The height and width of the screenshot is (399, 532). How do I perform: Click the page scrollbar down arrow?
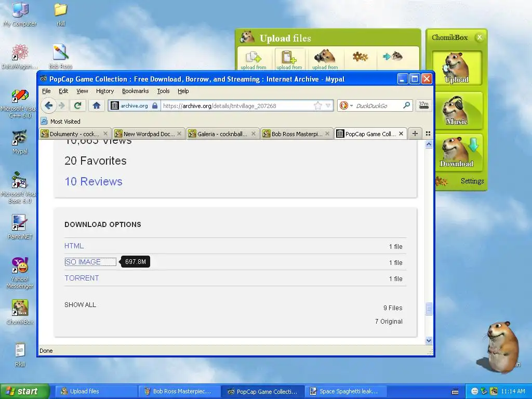pos(429,340)
